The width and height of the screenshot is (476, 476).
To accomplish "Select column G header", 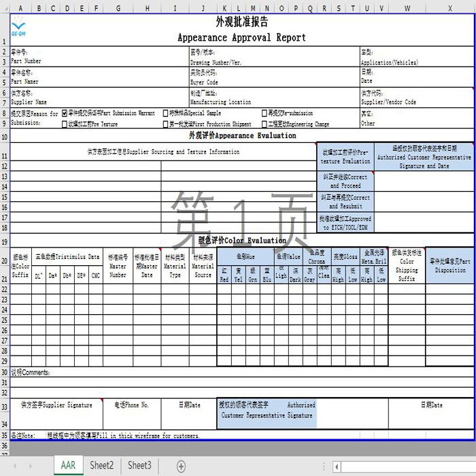I will pyautogui.click(x=118, y=8).
